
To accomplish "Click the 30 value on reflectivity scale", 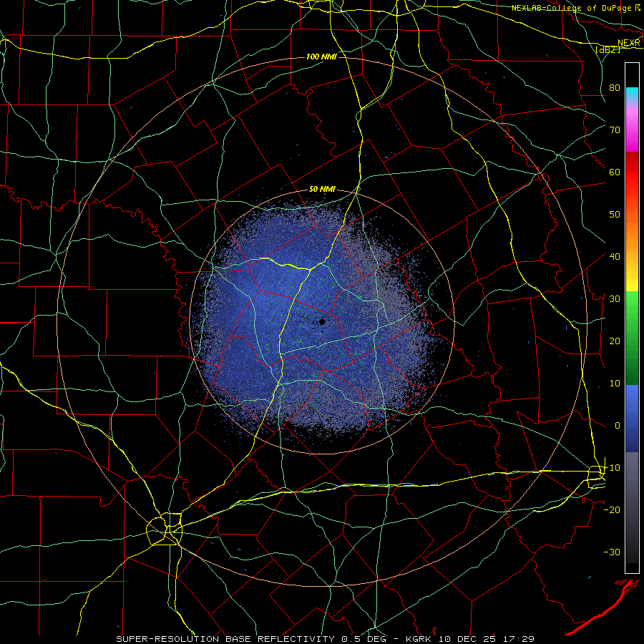I will tap(615, 298).
